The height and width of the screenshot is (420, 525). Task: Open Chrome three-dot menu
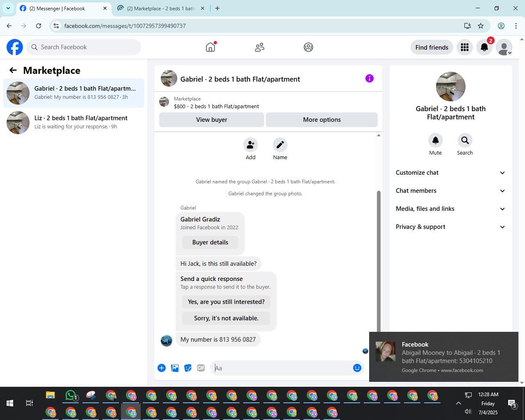[516, 26]
